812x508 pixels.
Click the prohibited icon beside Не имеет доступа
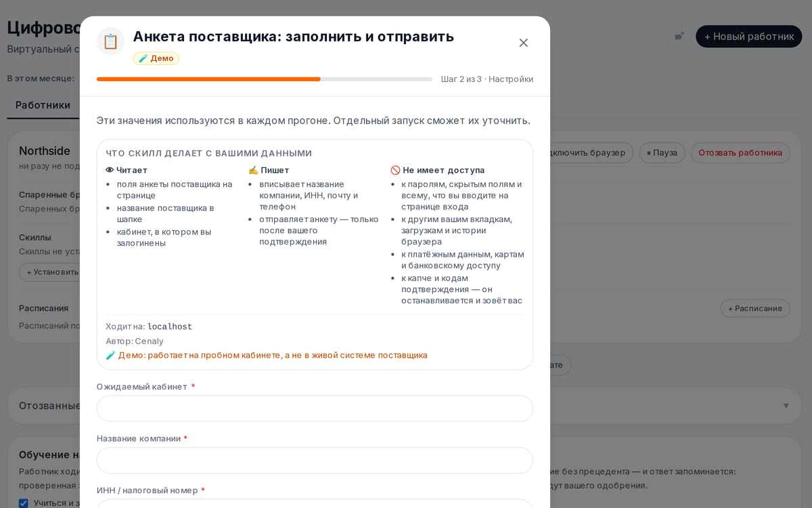pyautogui.click(x=395, y=170)
